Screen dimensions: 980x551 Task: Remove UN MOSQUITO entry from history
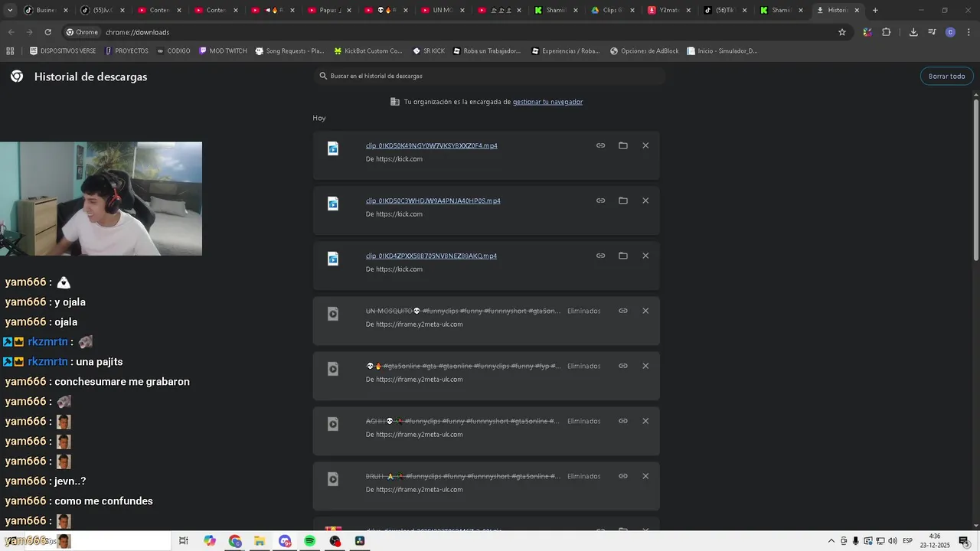click(645, 311)
